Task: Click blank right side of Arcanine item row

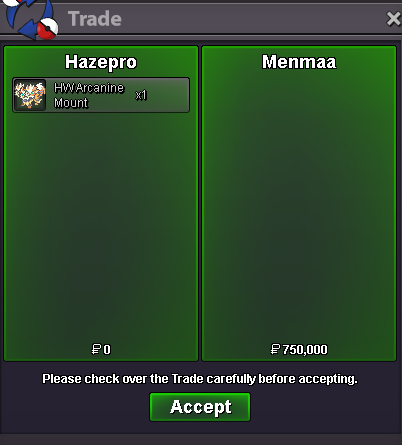Action: 168,95
